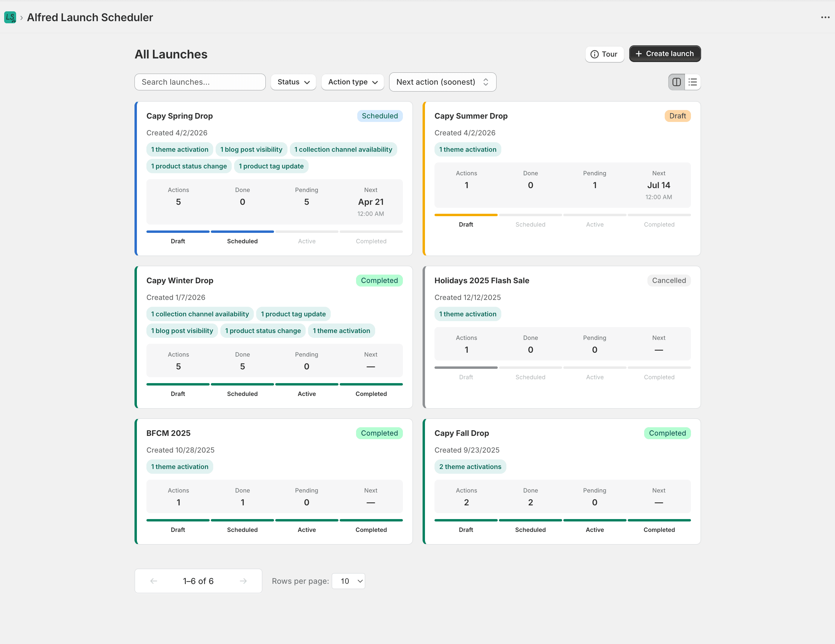Click the info icon inside the Tour button
Image resolution: width=835 pixels, height=644 pixels.
pos(595,54)
